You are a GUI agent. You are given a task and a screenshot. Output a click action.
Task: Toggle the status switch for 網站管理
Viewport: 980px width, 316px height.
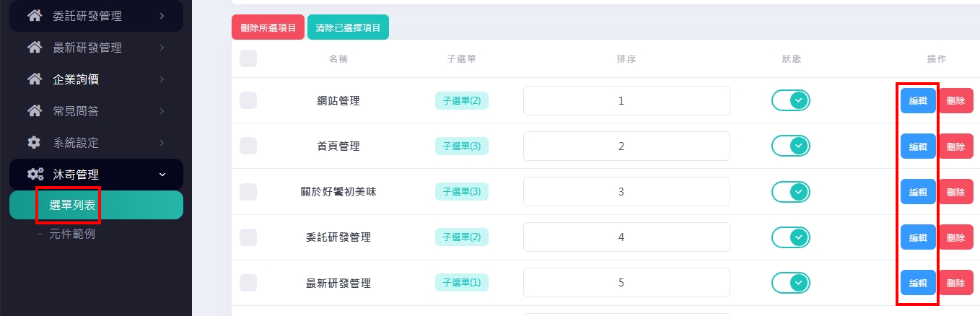pos(791,101)
